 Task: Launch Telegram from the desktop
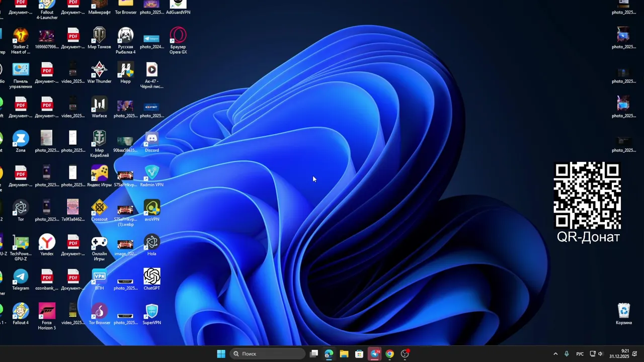(21, 280)
